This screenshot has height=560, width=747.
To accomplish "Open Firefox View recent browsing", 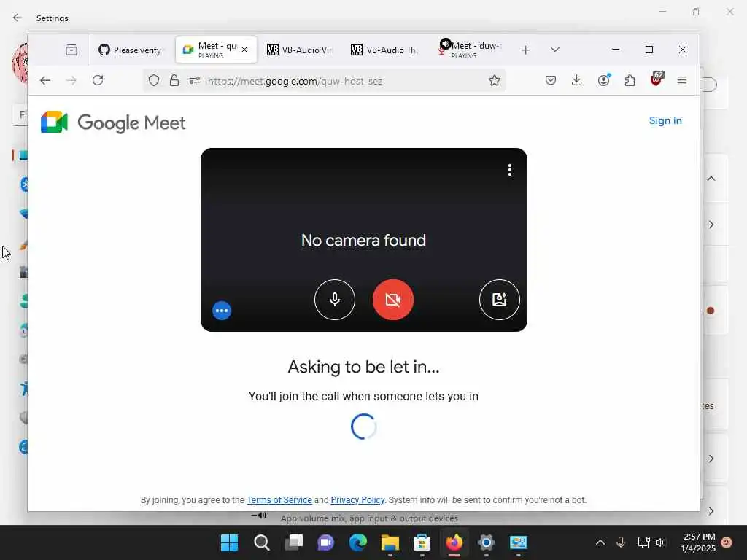I will click(71, 50).
